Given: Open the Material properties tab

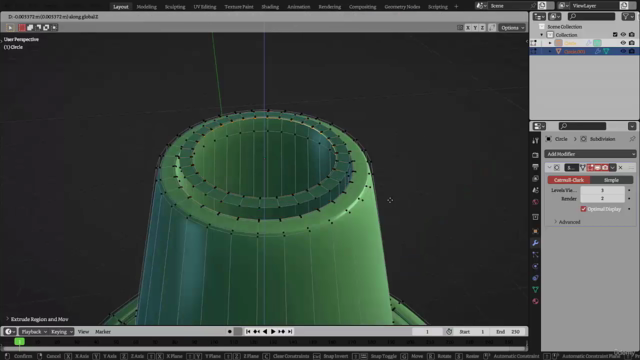Looking at the screenshot, I should coord(535,301).
